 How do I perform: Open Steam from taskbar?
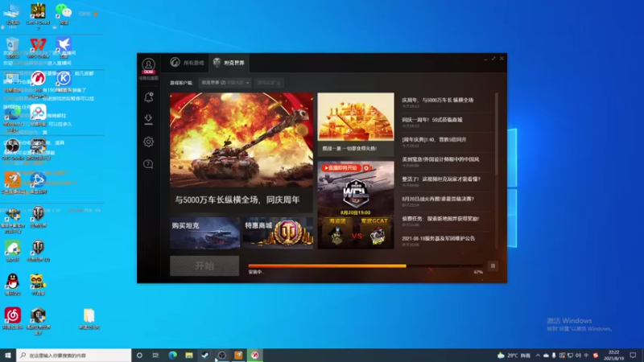(x=205, y=356)
